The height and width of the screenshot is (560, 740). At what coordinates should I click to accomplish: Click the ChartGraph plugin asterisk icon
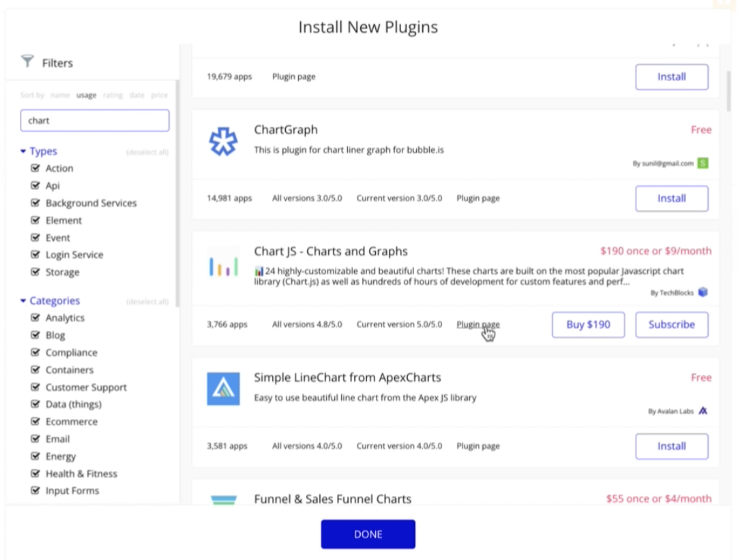[x=223, y=142]
